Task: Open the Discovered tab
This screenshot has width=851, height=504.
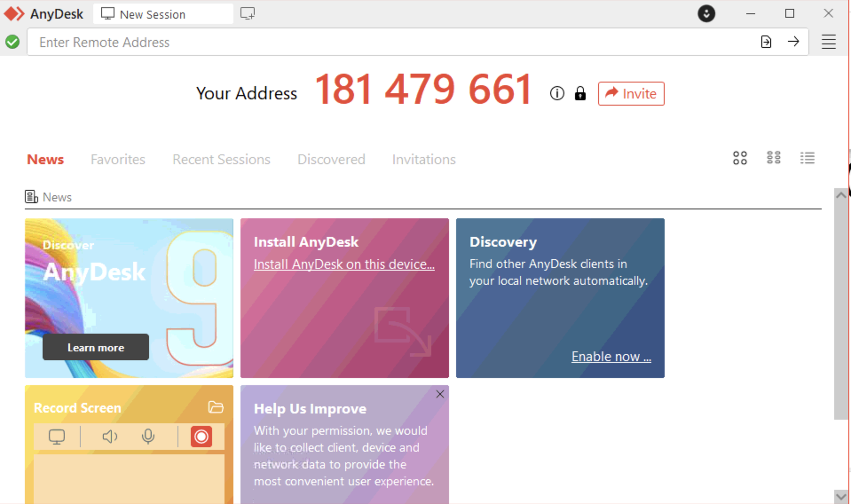Action: click(x=331, y=159)
